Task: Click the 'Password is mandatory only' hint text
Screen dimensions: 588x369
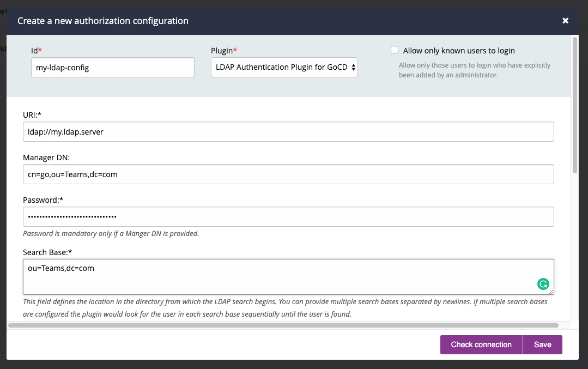Action: 111,233
